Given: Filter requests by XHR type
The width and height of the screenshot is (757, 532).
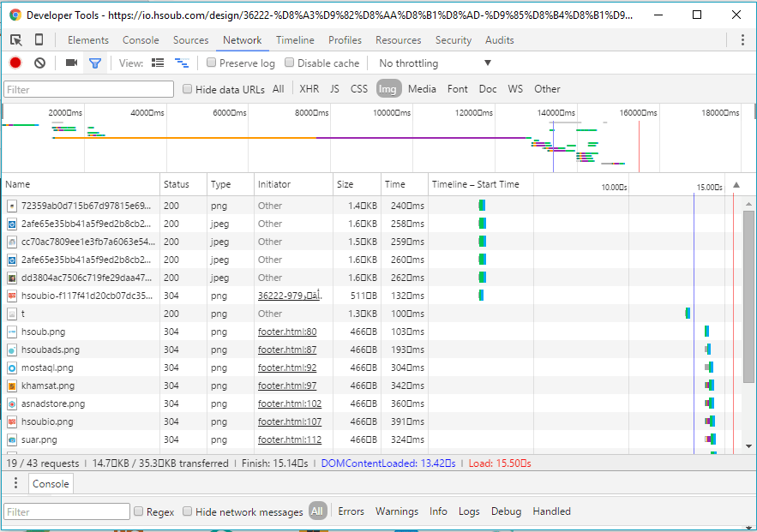Looking at the screenshot, I should click(x=309, y=89).
